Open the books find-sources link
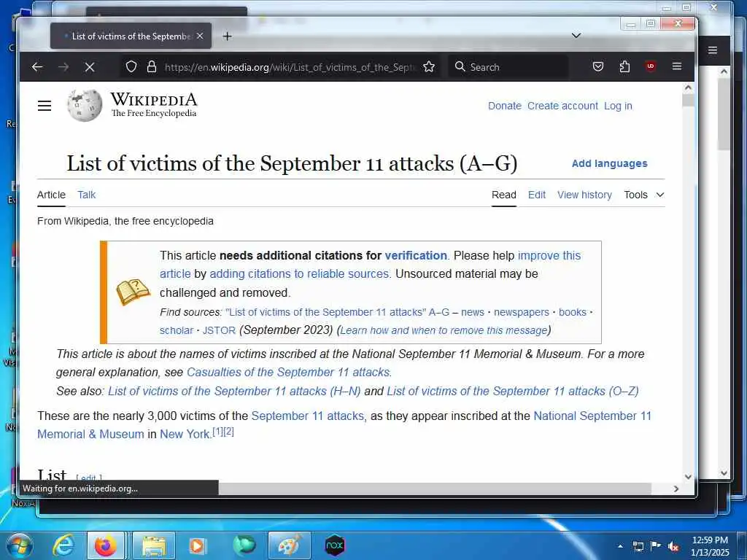 tap(572, 312)
